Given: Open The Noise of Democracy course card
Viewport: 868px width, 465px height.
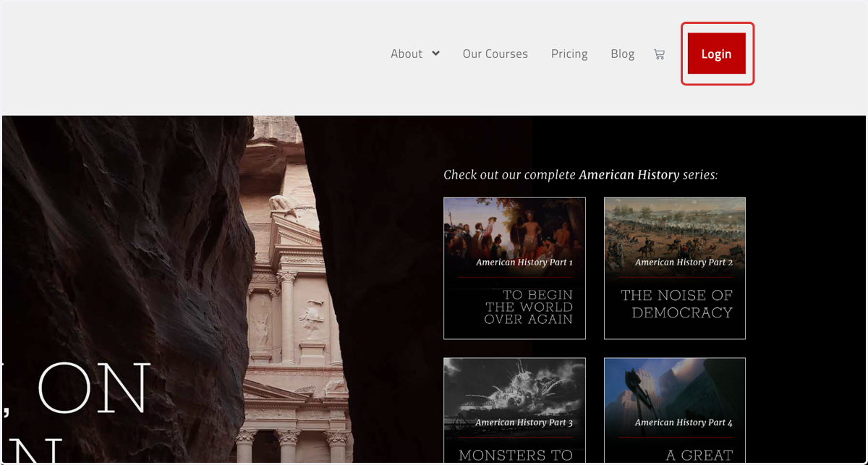Looking at the screenshot, I should click(x=675, y=268).
